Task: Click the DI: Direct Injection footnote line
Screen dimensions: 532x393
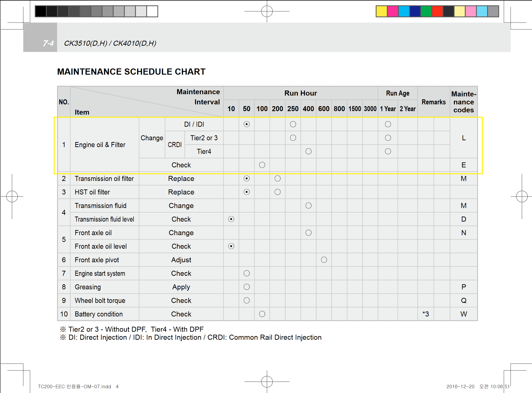Action: click(x=191, y=337)
